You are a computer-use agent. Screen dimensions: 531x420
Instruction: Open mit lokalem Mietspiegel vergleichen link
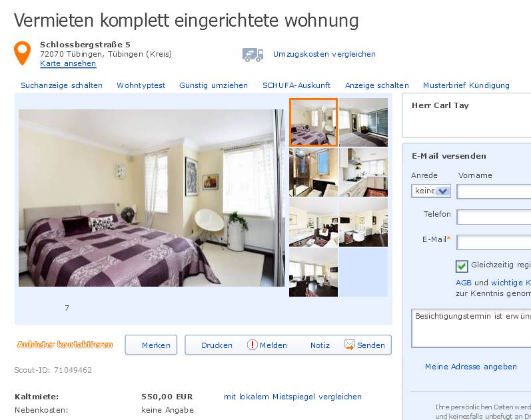[x=292, y=397]
